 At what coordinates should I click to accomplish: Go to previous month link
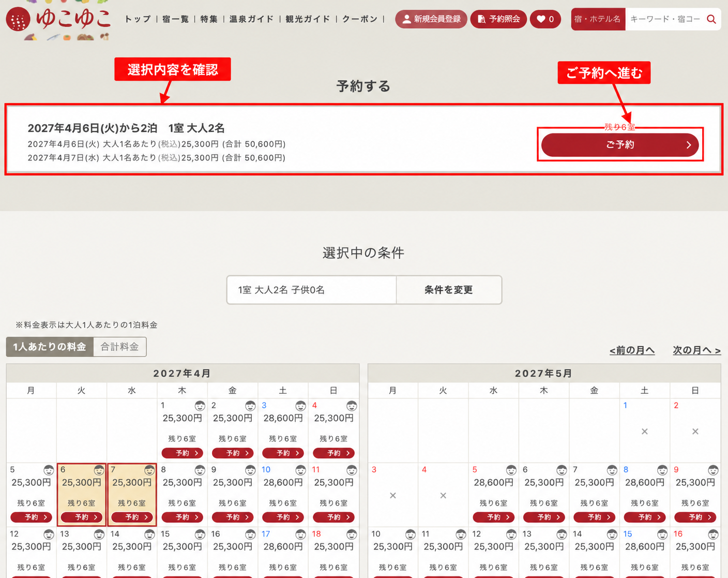[x=632, y=350]
